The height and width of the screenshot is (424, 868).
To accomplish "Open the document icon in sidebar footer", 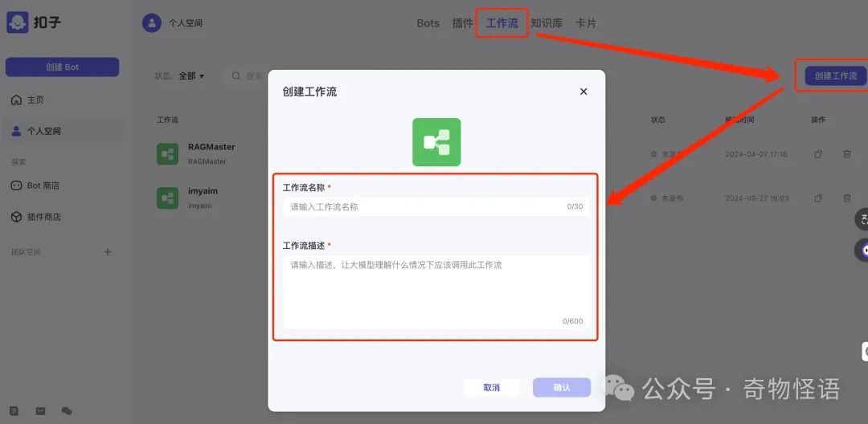I will click(x=14, y=411).
